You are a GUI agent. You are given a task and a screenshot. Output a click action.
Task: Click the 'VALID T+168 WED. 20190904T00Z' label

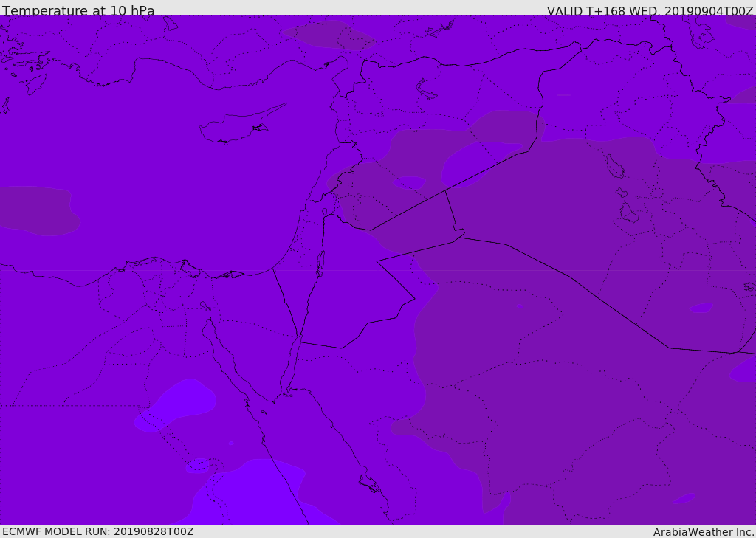tap(650, 11)
